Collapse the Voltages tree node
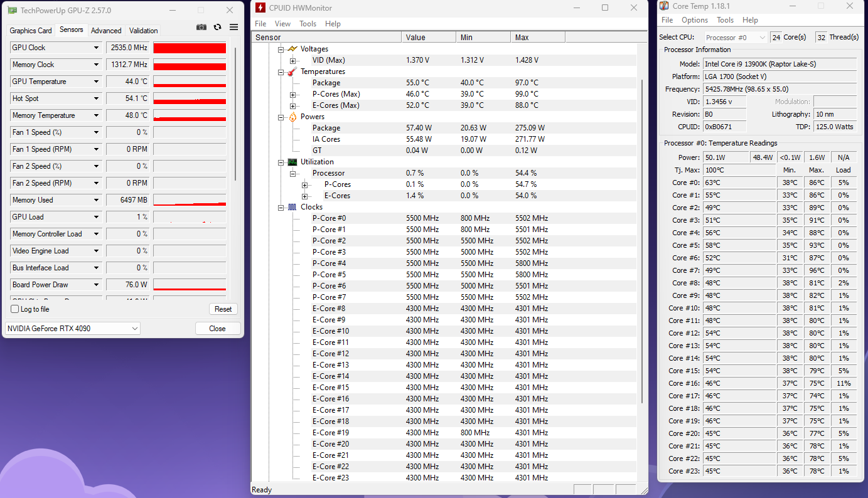 click(x=281, y=49)
